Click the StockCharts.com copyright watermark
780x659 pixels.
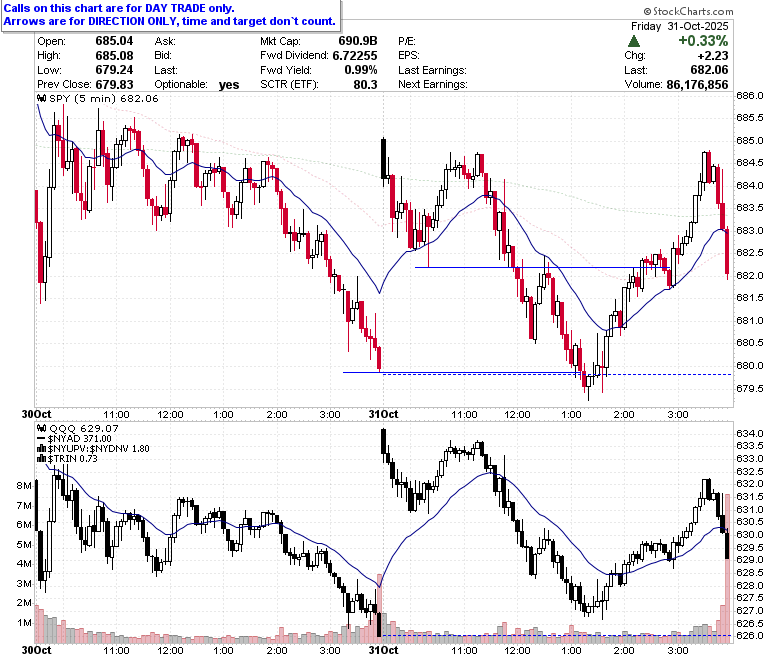coord(688,11)
